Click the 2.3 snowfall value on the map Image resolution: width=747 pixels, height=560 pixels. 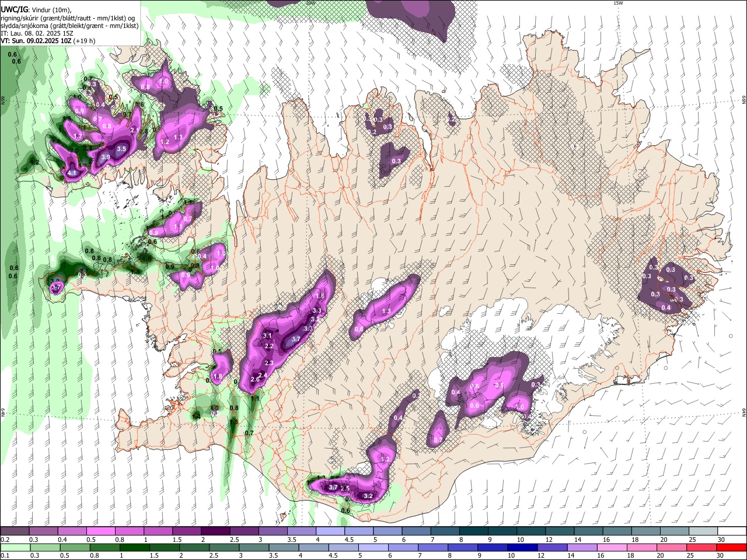coord(269,363)
